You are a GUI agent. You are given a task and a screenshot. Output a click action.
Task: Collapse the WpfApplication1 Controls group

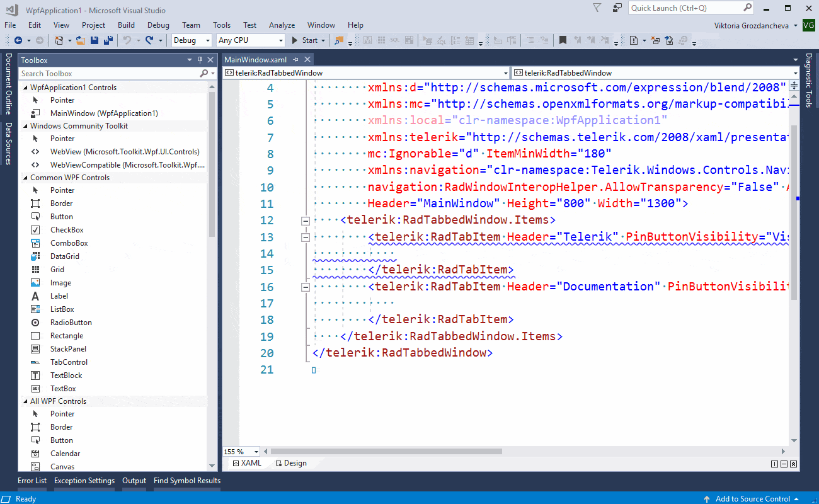(25, 88)
